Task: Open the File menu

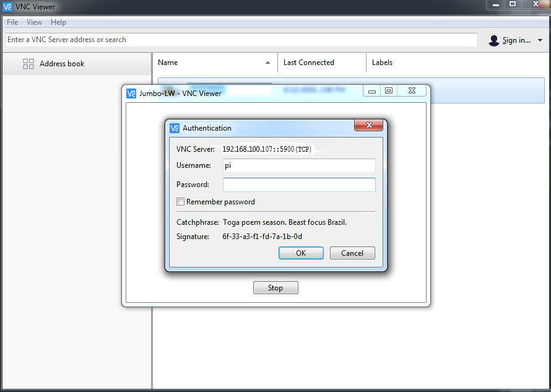Action: (12, 22)
